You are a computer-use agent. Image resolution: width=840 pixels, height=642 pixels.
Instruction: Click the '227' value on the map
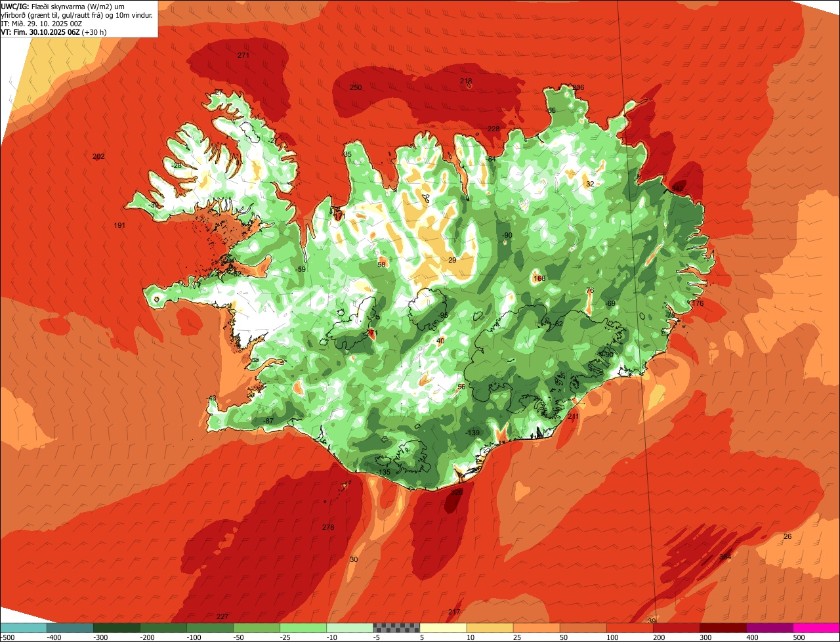point(222,616)
